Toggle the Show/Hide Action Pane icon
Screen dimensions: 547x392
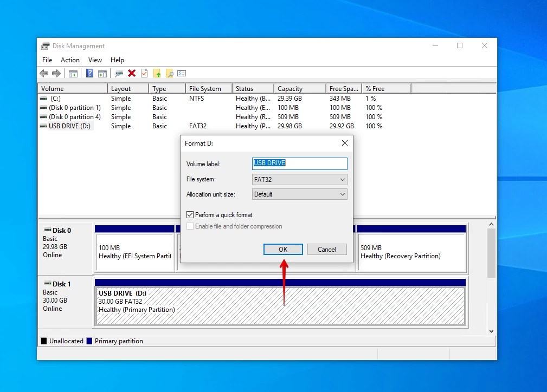102,73
